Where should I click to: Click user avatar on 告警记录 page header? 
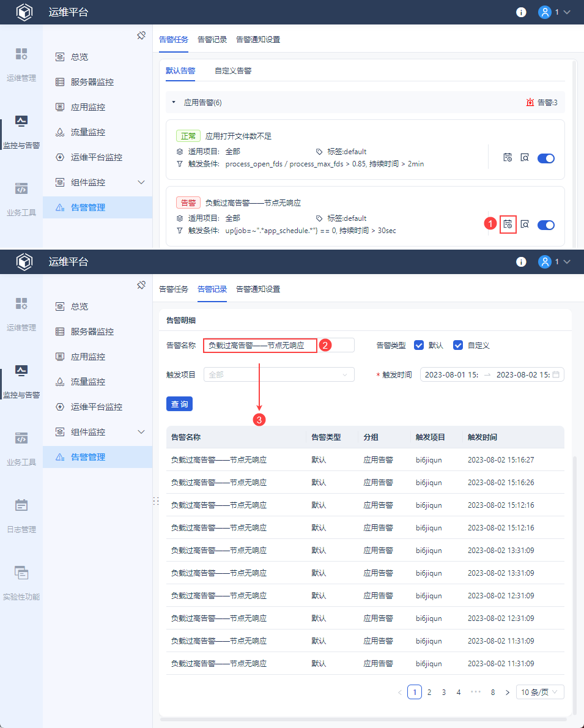tap(544, 262)
